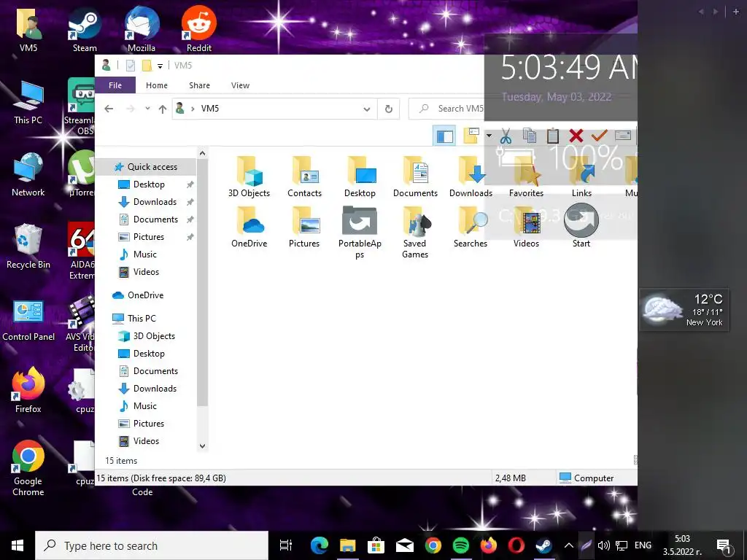Click taskbar search box
The image size is (747, 560).
tap(152, 545)
